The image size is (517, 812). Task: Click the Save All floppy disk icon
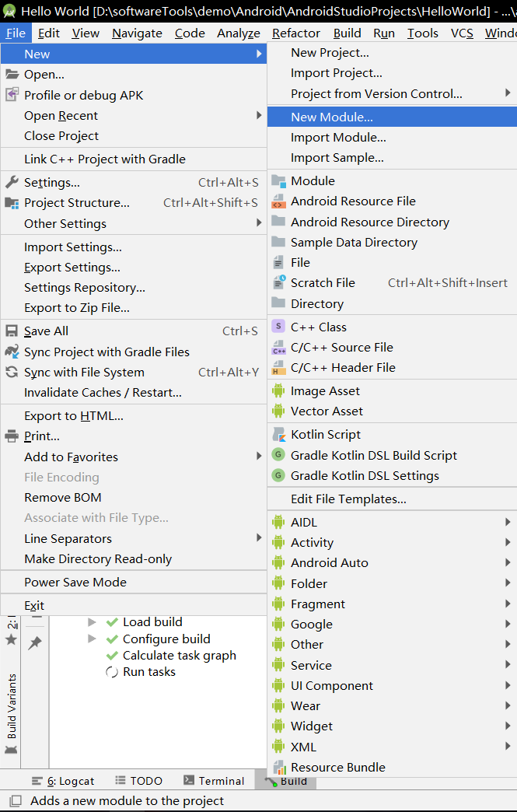tap(12, 331)
